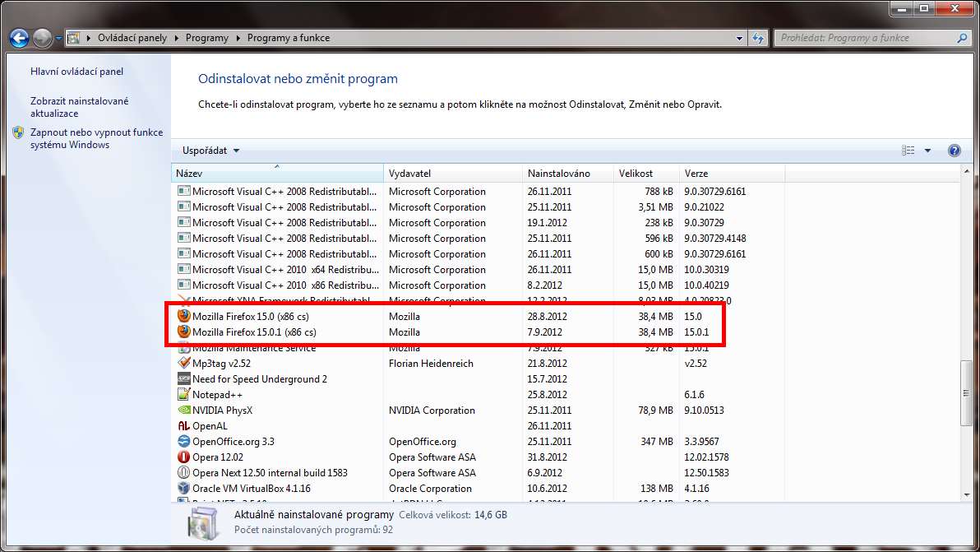Open Zobrazit nainstalované aktualizace link
The width and height of the screenshot is (980, 552).
pyautogui.click(x=80, y=107)
